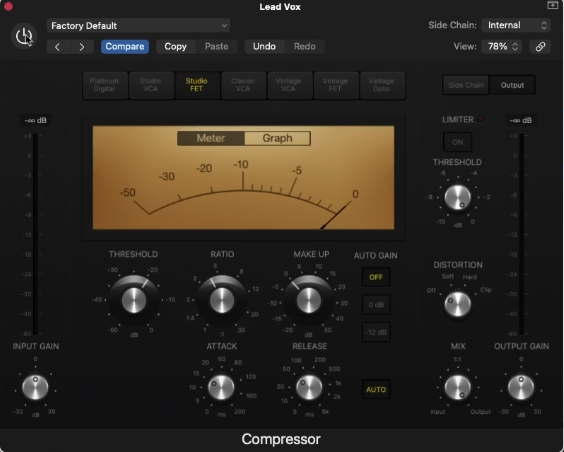Turn on the Limiter ON switch
The image size is (564, 452).
click(x=457, y=142)
